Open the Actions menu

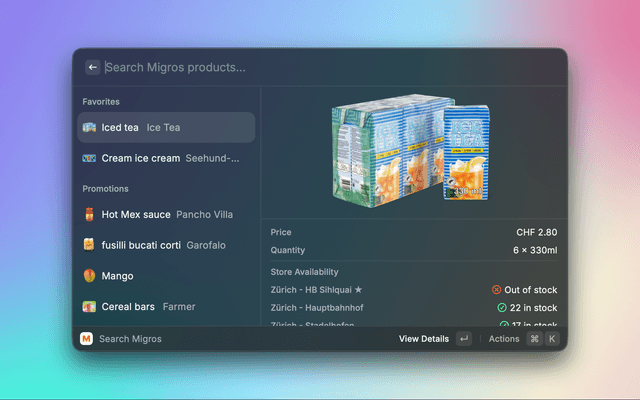coord(504,339)
